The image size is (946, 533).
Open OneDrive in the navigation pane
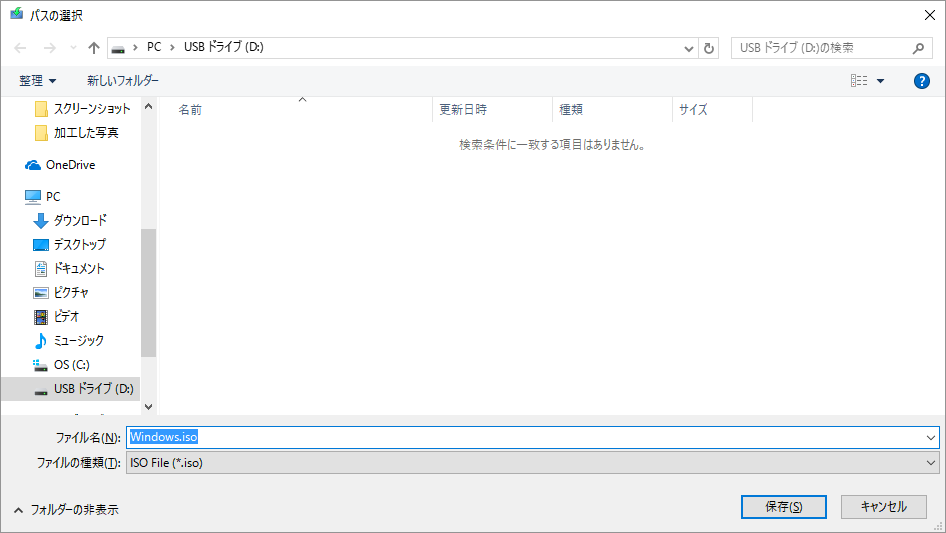(x=60, y=165)
